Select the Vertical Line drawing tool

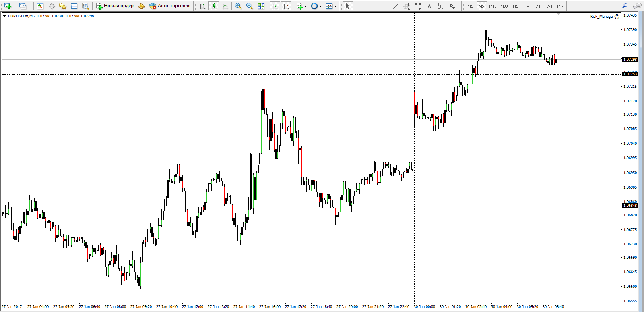[373, 6]
